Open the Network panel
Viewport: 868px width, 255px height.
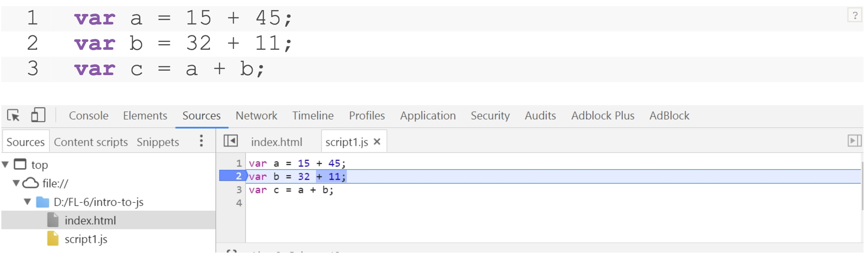[257, 116]
